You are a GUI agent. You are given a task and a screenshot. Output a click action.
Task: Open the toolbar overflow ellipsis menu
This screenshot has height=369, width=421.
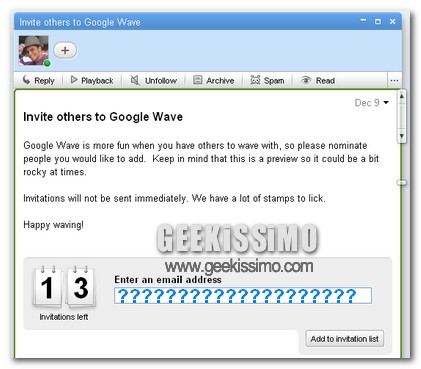(394, 80)
